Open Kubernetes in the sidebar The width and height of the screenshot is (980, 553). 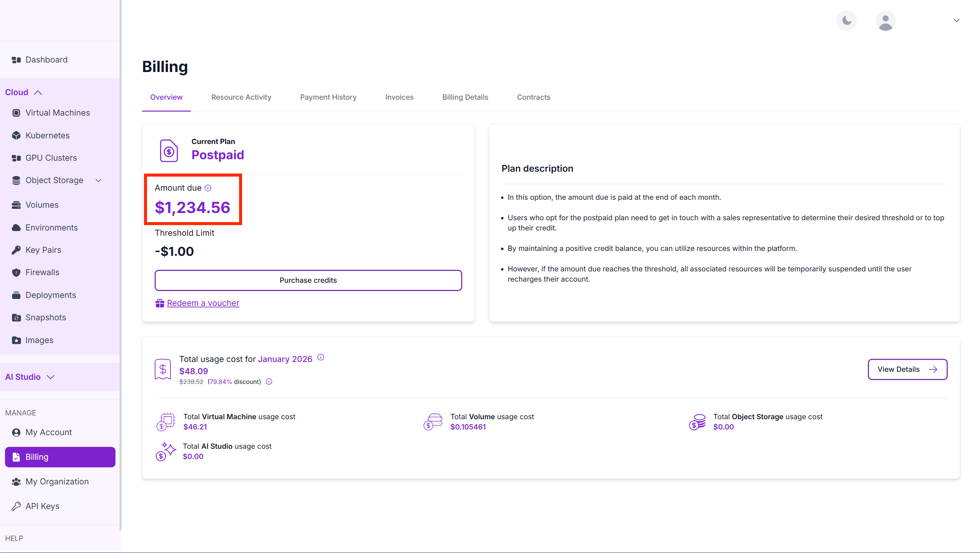pos(47,135)
